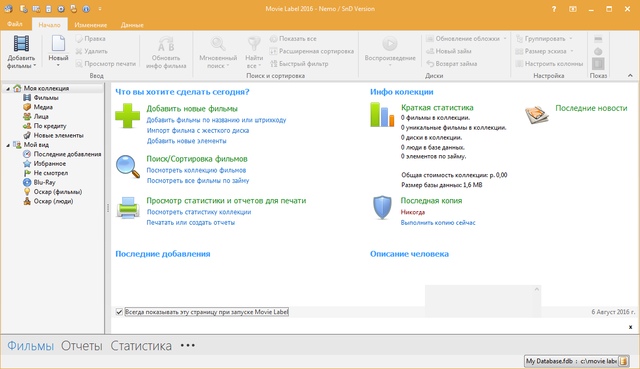Click the Новый blank document icon
The width and height of the screenshot is (640, 369).
pos(58,44)
